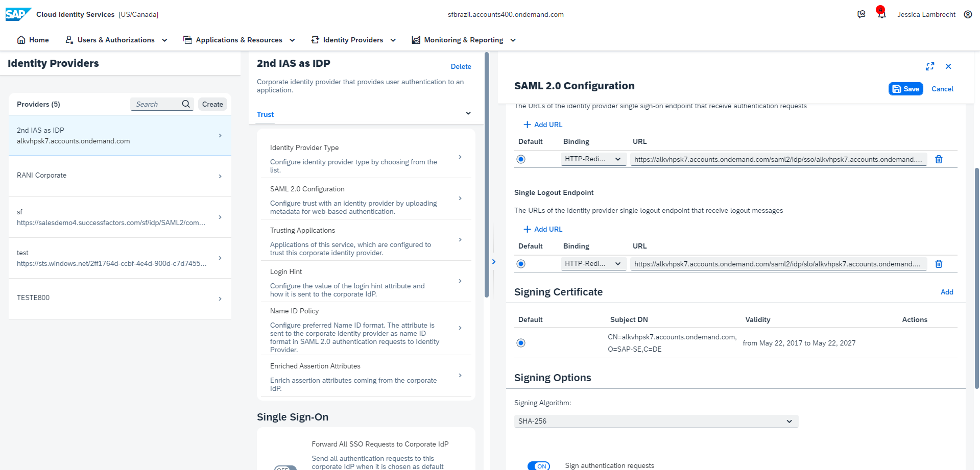Add URL for single sign-on endpoint
This screenshot has height=470, width=980.
click(x=543, y=125)
